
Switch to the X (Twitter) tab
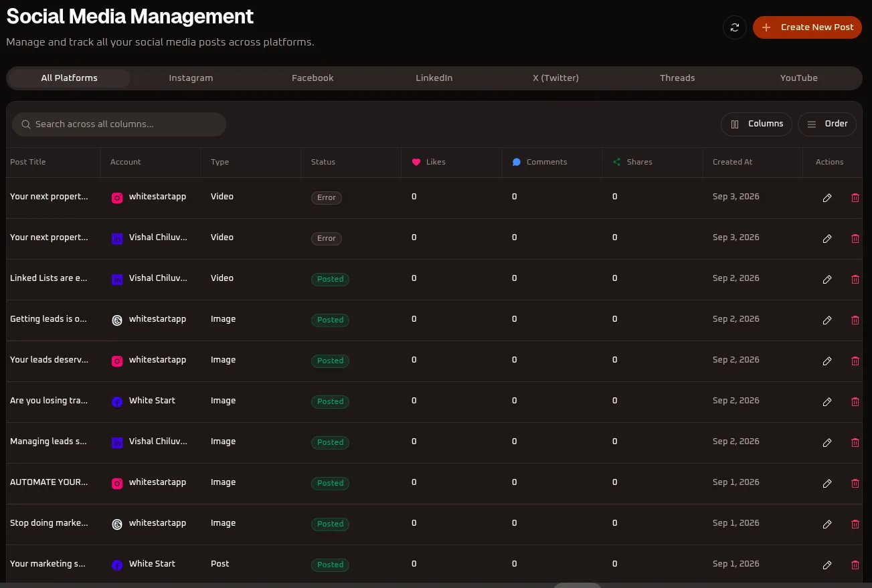click(555, 78)
